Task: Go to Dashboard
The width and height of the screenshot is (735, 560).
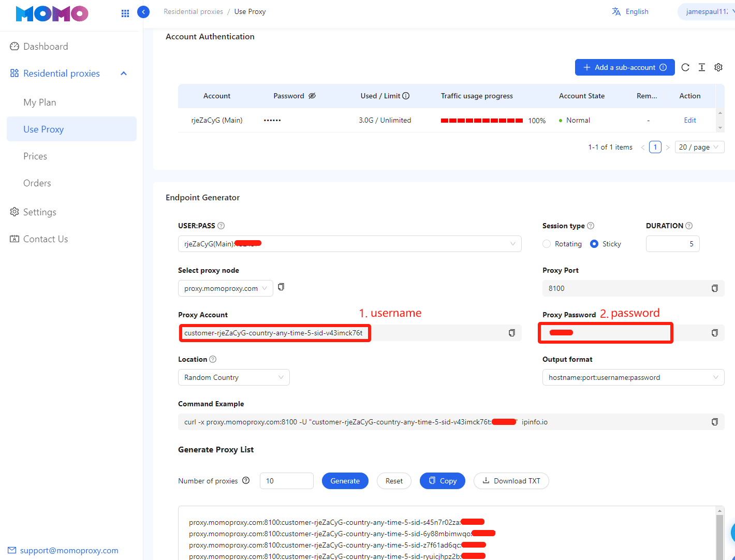Action: [46, 47]
